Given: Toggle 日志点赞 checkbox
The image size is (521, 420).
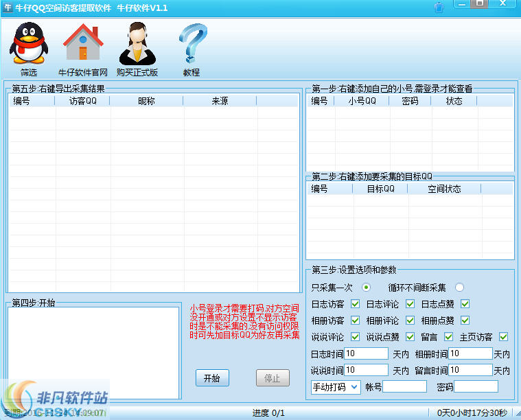Looking at the screenshot, I should 465,304.
